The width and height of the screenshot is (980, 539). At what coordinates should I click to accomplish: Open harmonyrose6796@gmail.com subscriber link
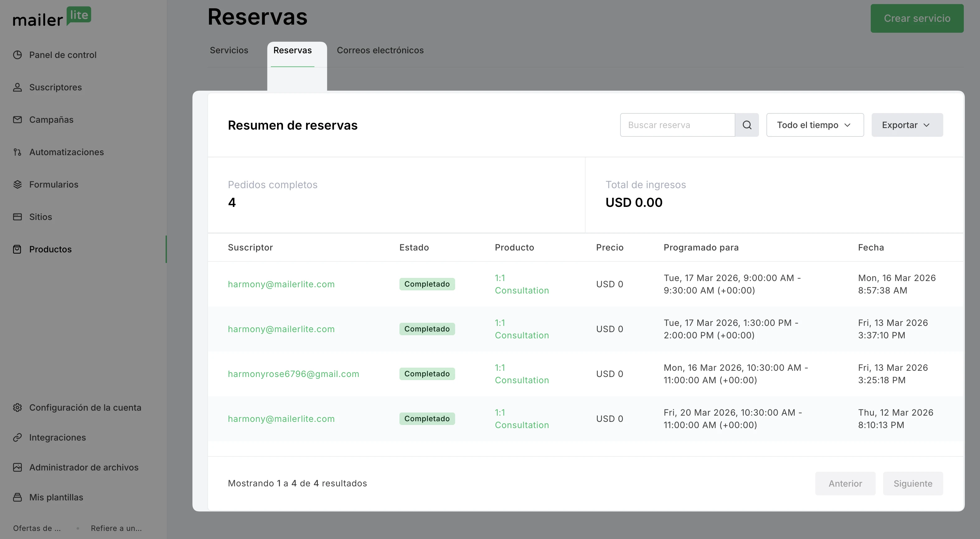pos(293,374)
